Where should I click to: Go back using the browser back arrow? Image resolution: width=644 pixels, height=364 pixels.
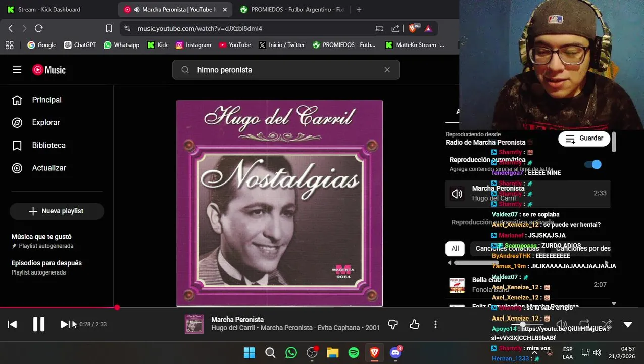point(11,28)
